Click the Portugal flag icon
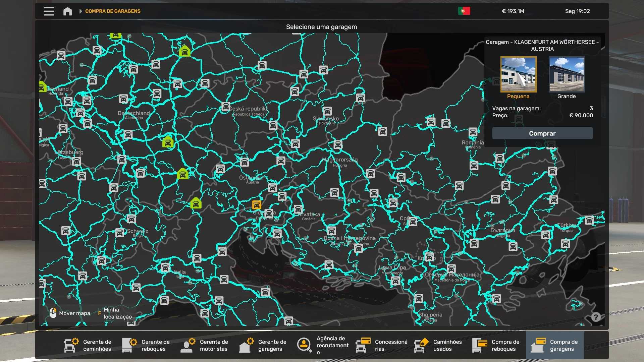The image size is (644, 362). (x=464, y=11)
